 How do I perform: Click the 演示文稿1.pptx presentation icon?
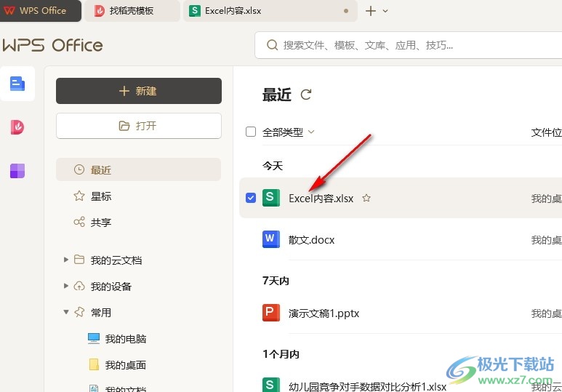(271, 313)
